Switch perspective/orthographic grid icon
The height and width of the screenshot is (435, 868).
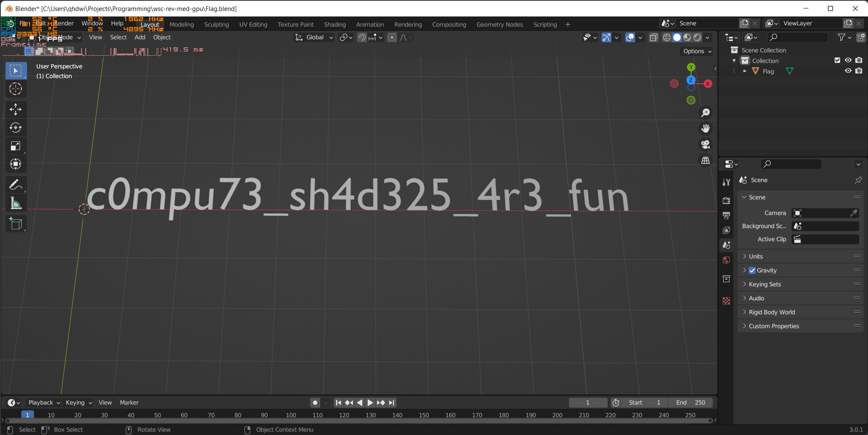tap(705, 160)
